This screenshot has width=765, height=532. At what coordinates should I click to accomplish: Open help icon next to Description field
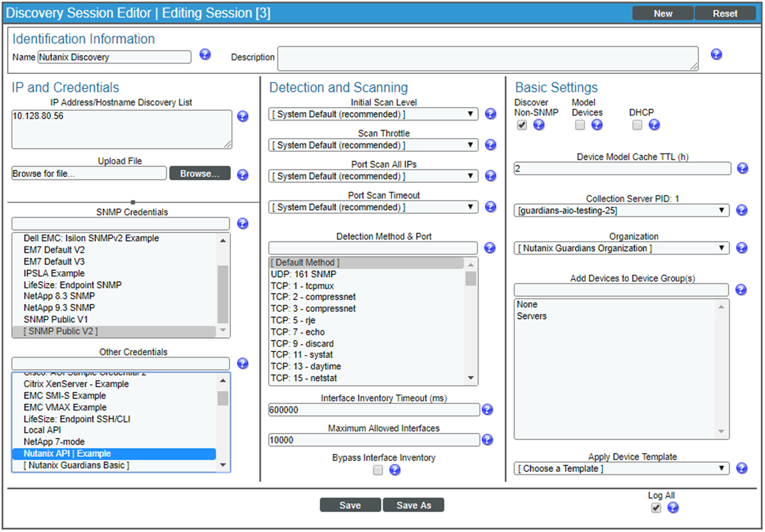[x=716, y=54]
